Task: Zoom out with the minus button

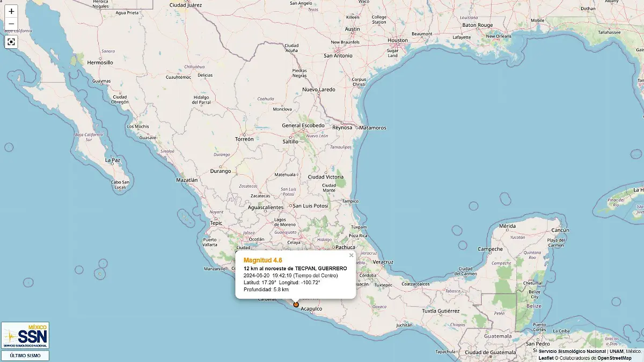Action: click(11, 24)
